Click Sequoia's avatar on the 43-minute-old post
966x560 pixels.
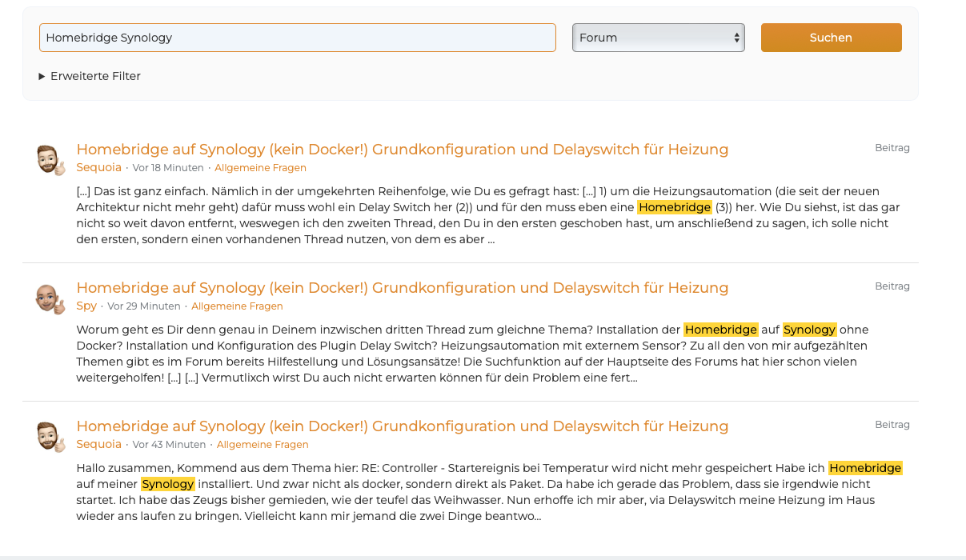pyautogui.click(x=50, y=437)
